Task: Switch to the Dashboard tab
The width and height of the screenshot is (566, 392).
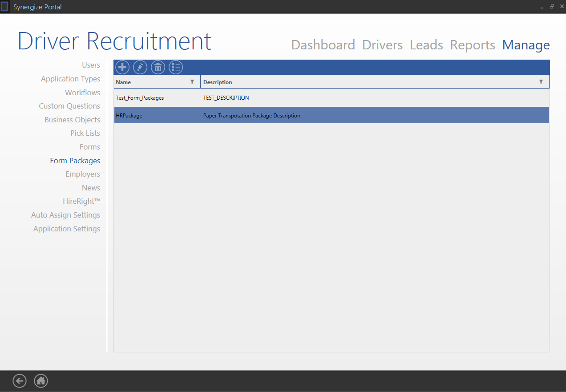Action: tap(323, 45)
